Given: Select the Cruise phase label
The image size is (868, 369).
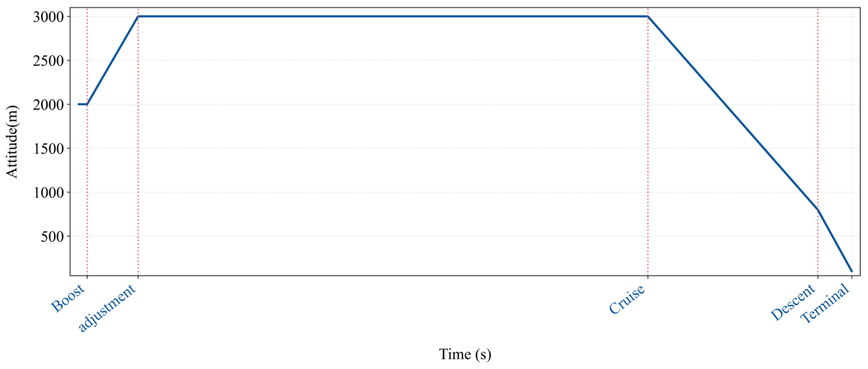Looking at the screenshot, I should click(x=627, y=299).
